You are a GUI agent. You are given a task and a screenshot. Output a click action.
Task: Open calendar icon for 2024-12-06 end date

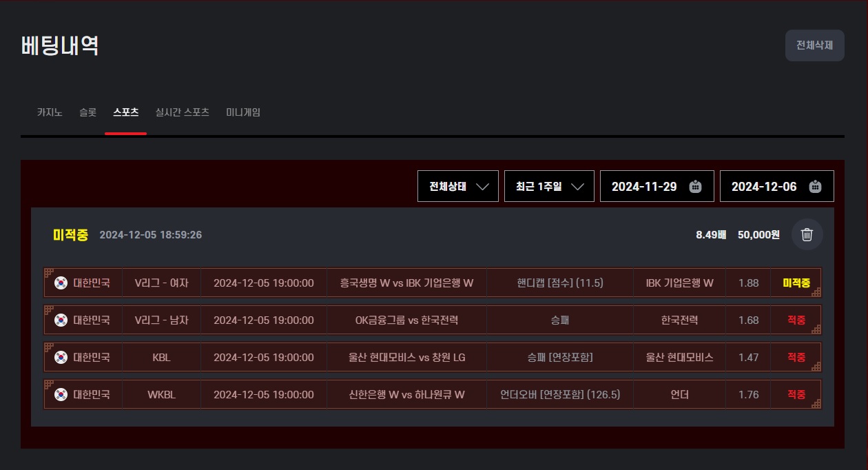click(815, 186)
